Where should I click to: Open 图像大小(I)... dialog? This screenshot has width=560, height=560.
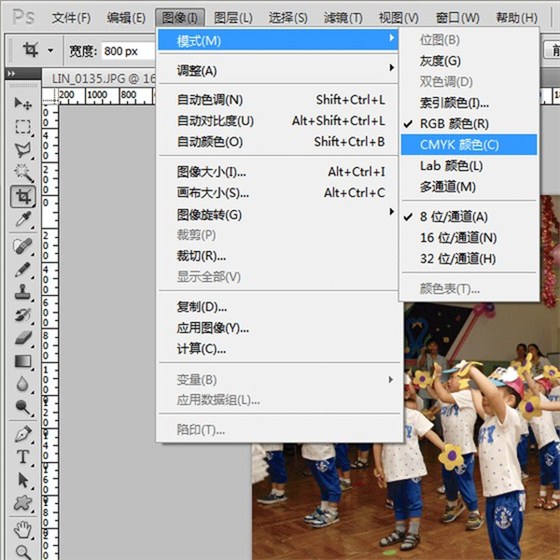278,172
